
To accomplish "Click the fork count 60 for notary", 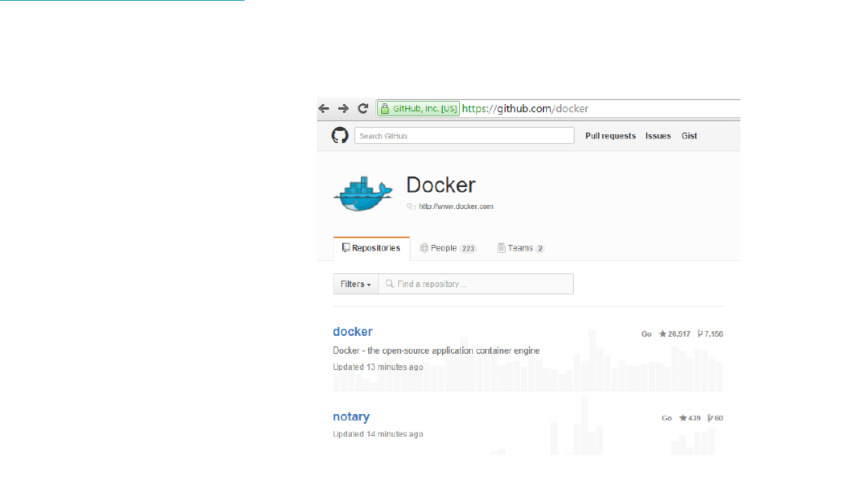I will point(715,418).
